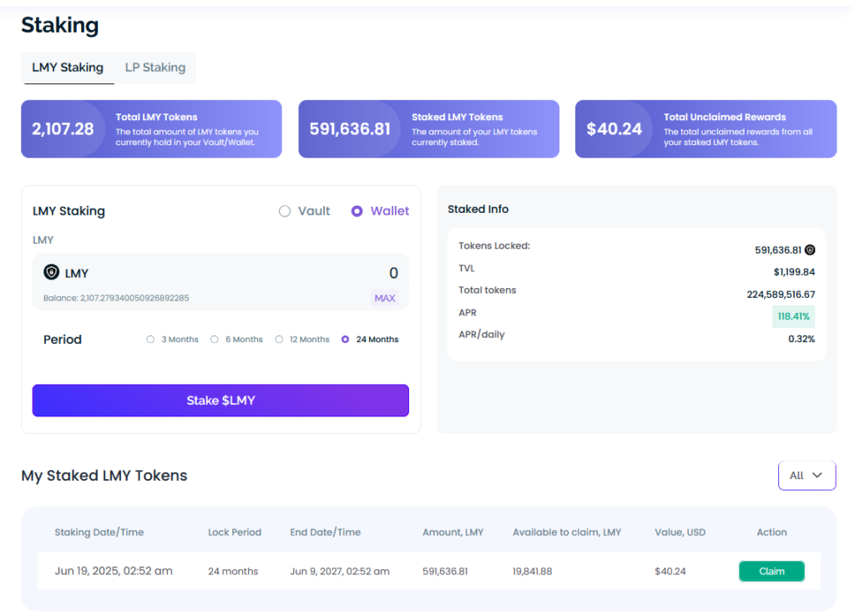Select the Wallet radio option
Image resolution: width=855 pixels, height=616 pixels.
click(357, 211)
